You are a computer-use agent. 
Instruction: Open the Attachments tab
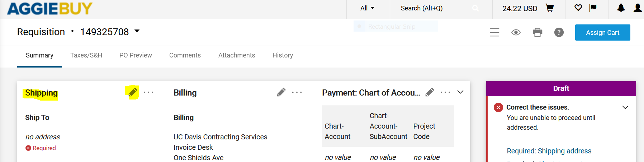(237, 55)
